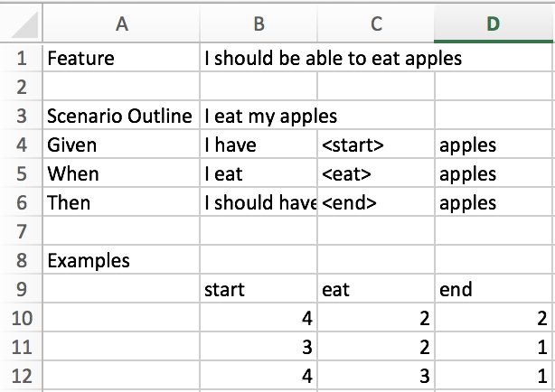The width and height of the screenshot is (555, 392).
Task: Click the "<eat>" placeholder cell
Action: (x=376, y=174)
